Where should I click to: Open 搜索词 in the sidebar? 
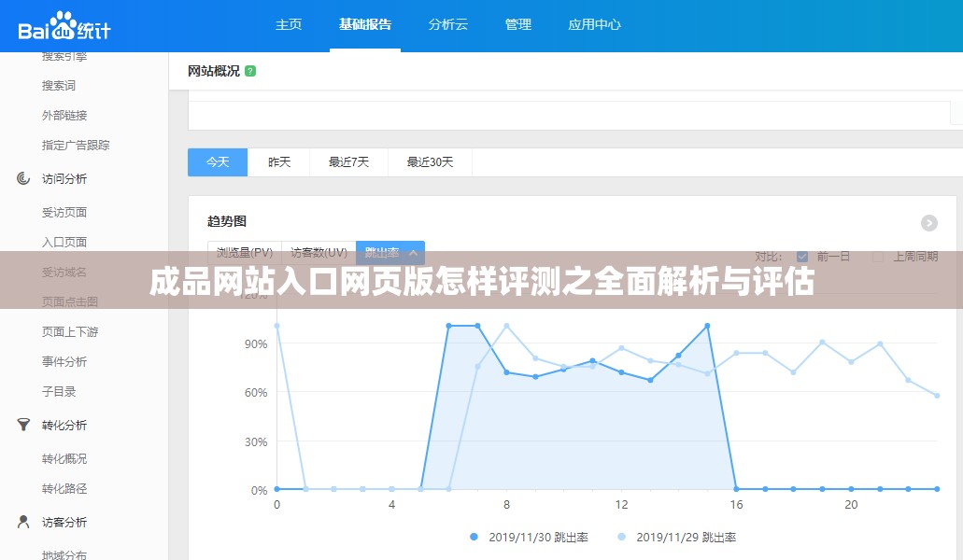[x=58, y=85]
